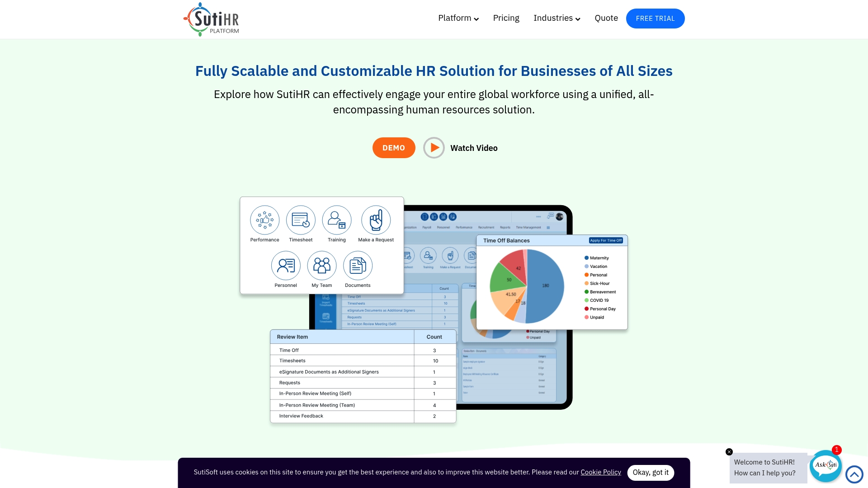The height and width of the screenshot is (488, 868).
Task: Click Okay got it cookie consent
Action: (651, 472)
